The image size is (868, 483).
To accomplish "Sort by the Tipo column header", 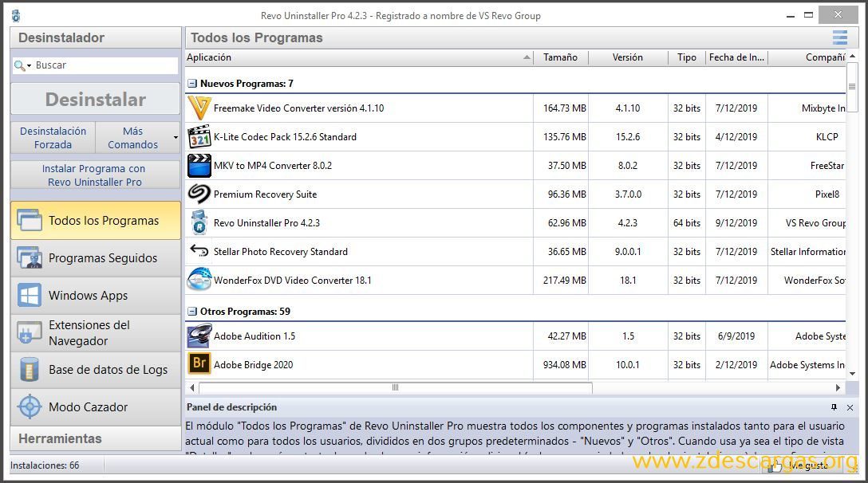I will 686,57.
